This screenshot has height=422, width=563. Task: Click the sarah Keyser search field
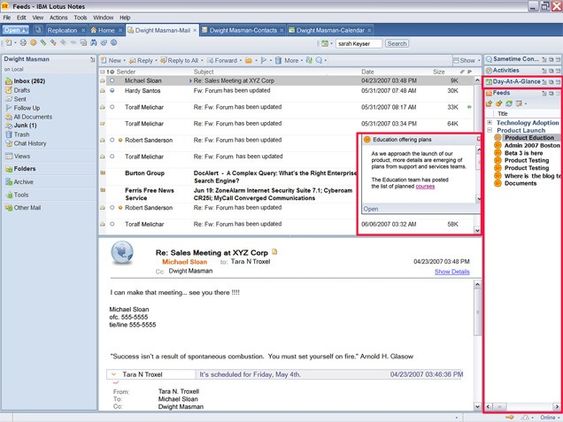click(358, 43)
